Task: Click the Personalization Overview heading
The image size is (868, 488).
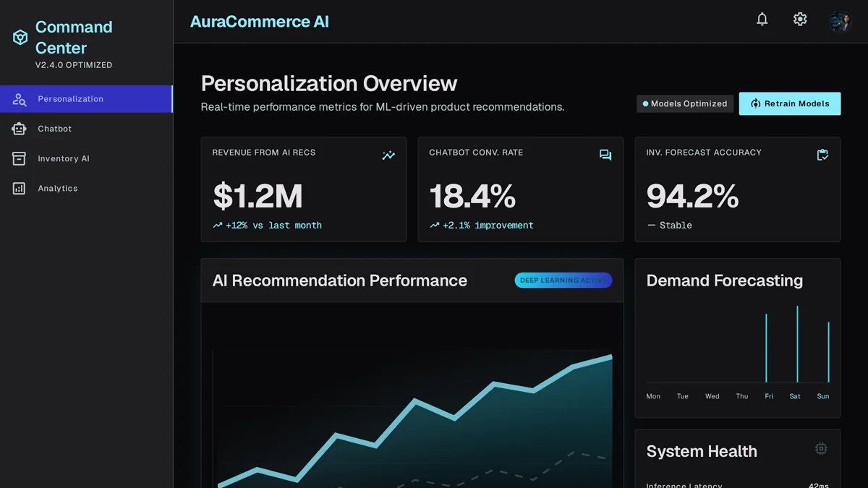Action: (329, 84)
